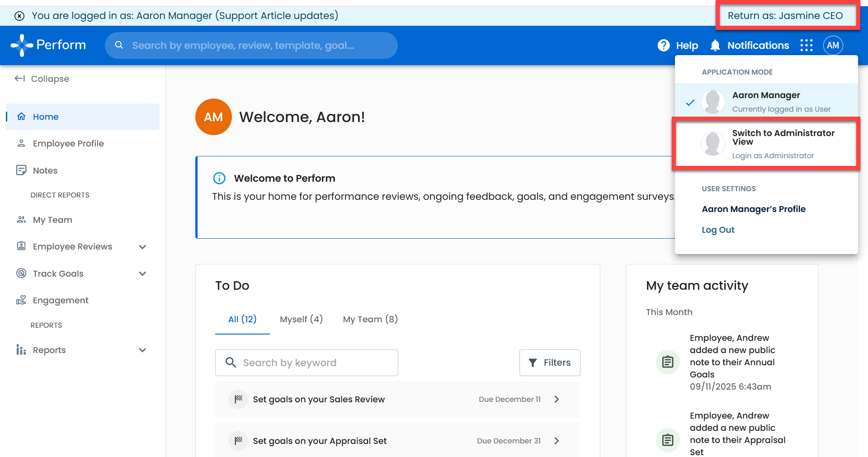This screenshot has width=868, height=457.
Task: Click the note icon for Appraisal Set activity
Action: [x=668, y=440]
